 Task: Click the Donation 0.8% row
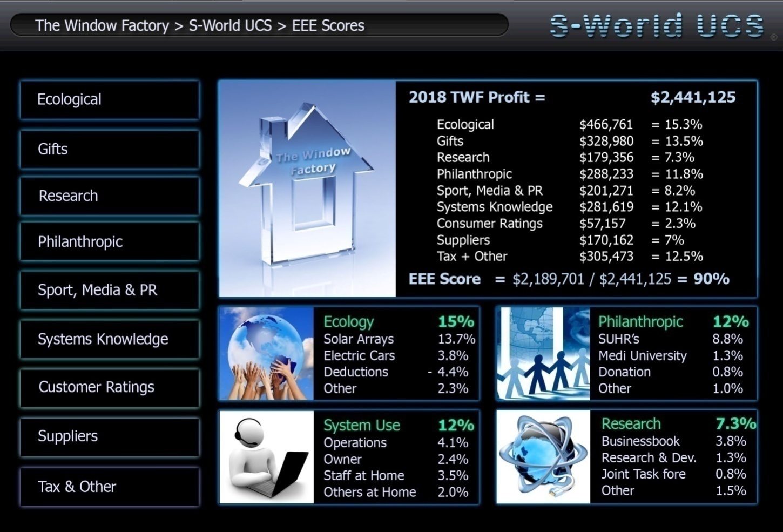click(671, 372)
